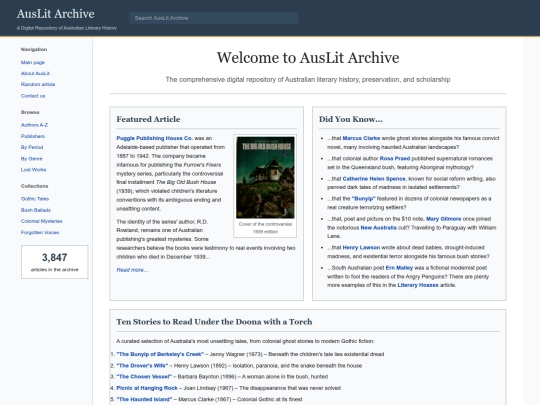The image size is (540, 405).
Task: Go to the About AusLit page
Action: (x=35, y=73)
